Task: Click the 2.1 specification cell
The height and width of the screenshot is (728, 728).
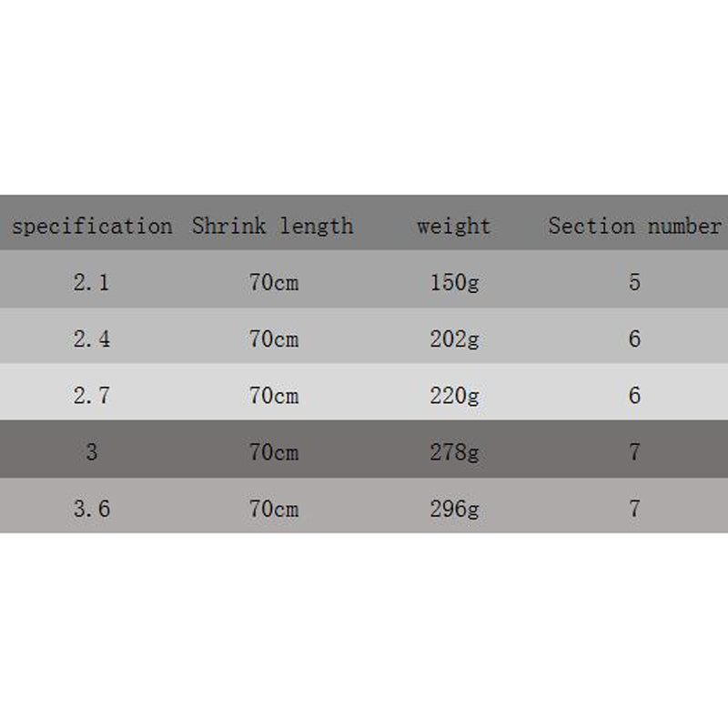Action: [x=91, y=282]
